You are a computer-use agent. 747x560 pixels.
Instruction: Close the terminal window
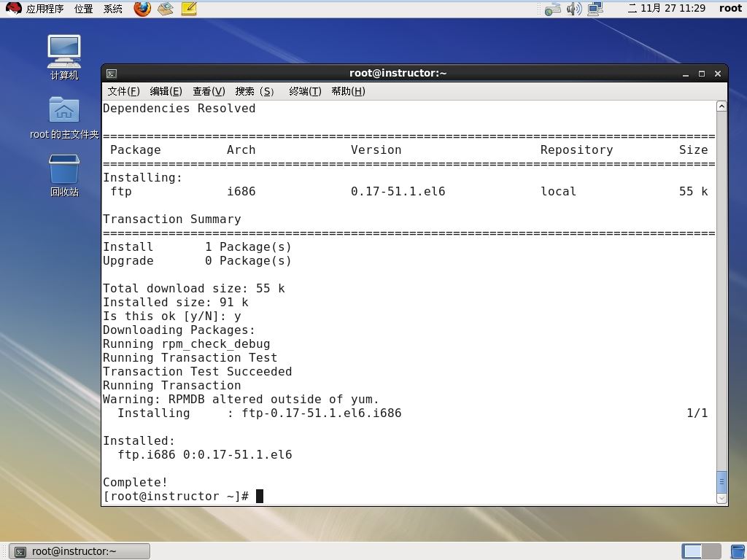tap(718, 74)
